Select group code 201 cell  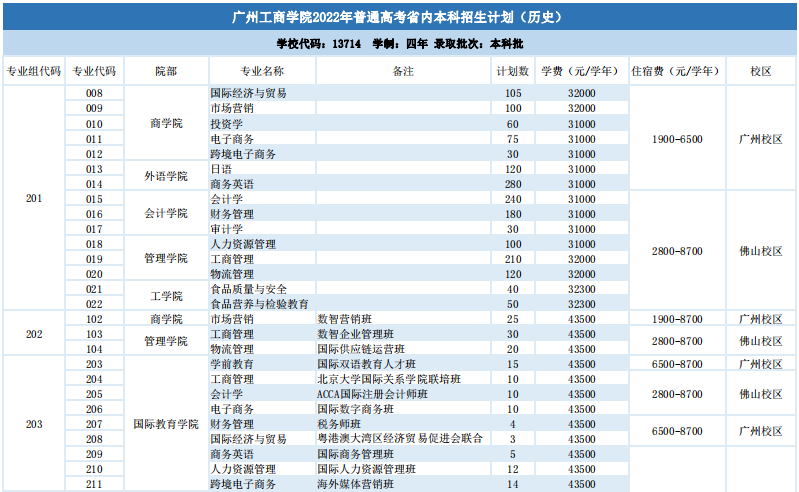point(34,198)
